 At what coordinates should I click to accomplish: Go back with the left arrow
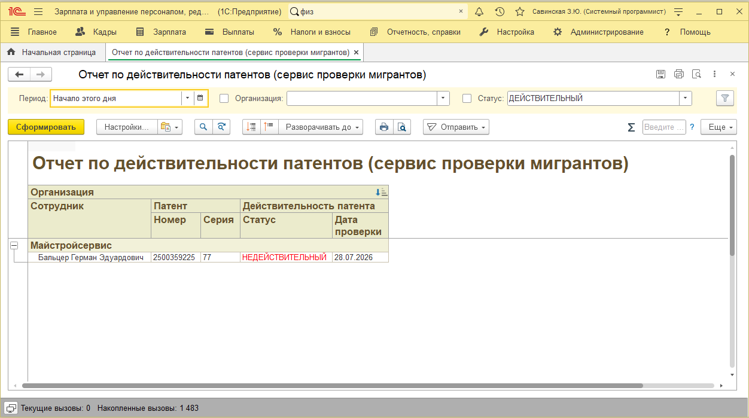click(x=19, y=75)
